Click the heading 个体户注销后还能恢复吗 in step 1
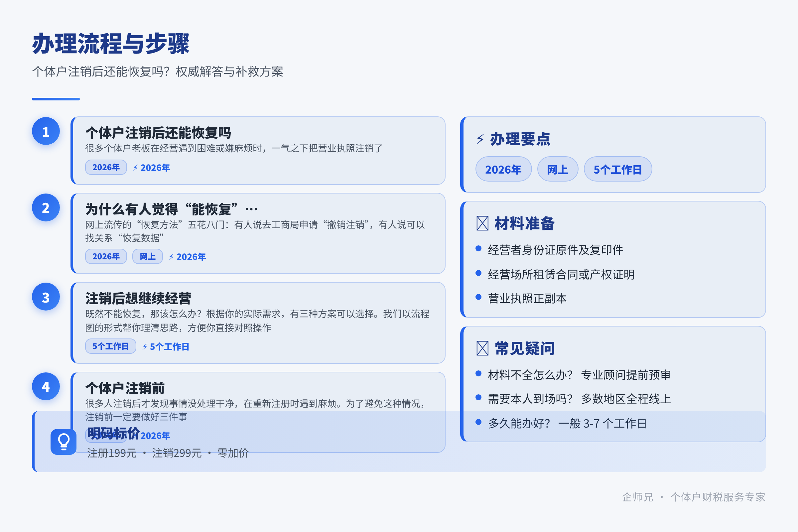 click(x=158, y=133)
